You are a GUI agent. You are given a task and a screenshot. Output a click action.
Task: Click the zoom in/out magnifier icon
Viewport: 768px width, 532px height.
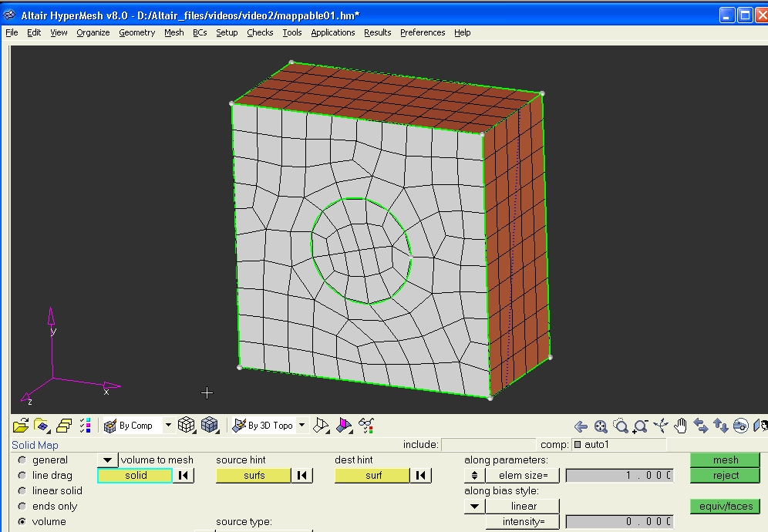(x=640, y=426)
